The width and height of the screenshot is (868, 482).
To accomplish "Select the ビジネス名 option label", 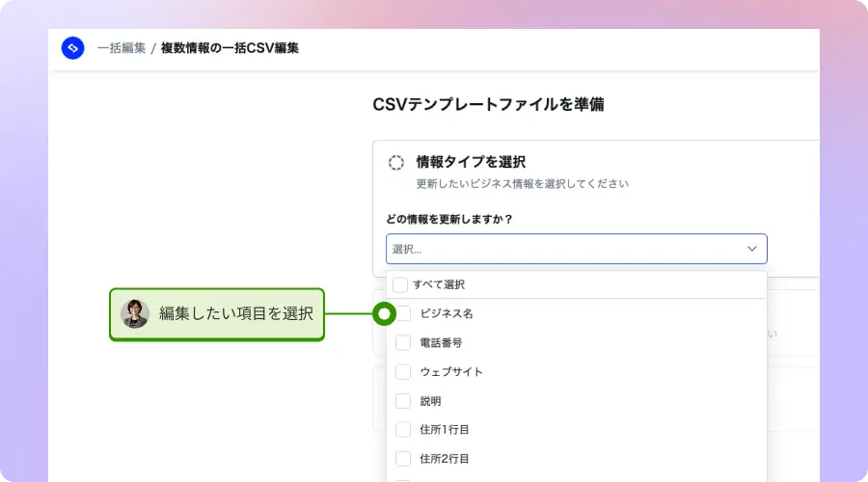I will tap(447, 313).
